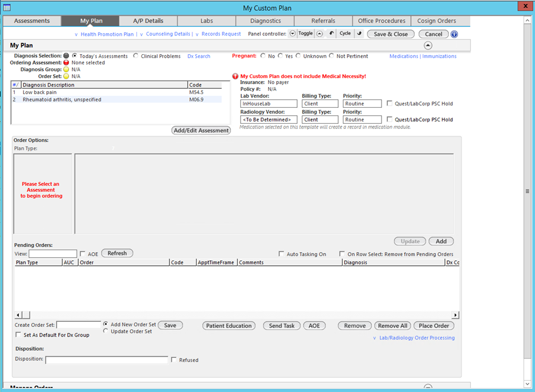Click yellow Order Set status indicator
The image size is (535, 392).
point(66,76)
